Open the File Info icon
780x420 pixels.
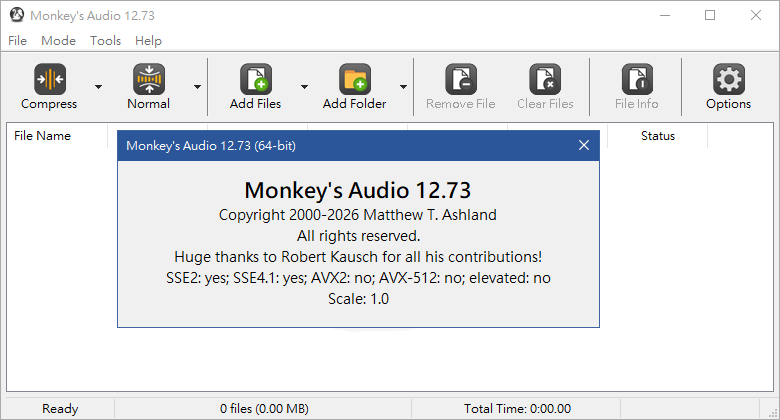(x=636, y=79)
